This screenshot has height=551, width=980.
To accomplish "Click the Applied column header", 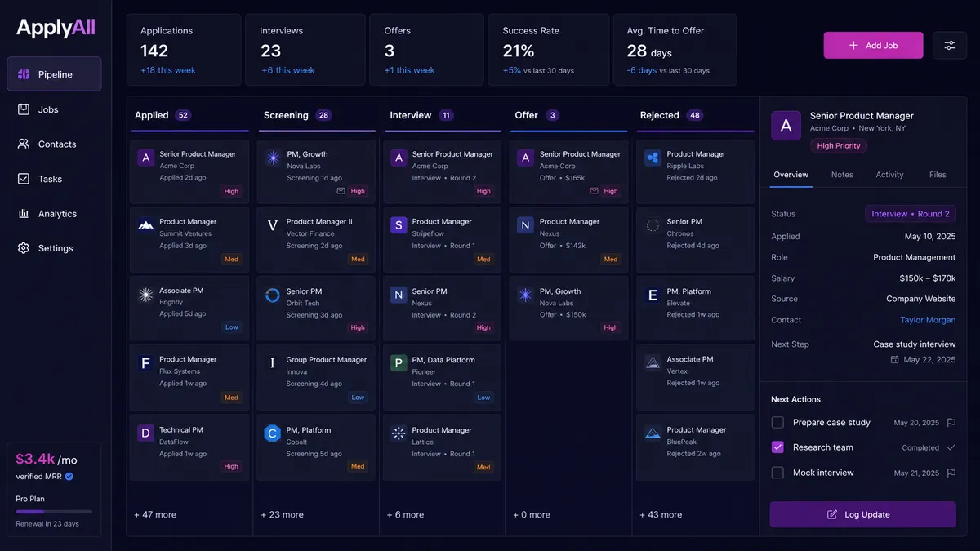I will point(151,115).
